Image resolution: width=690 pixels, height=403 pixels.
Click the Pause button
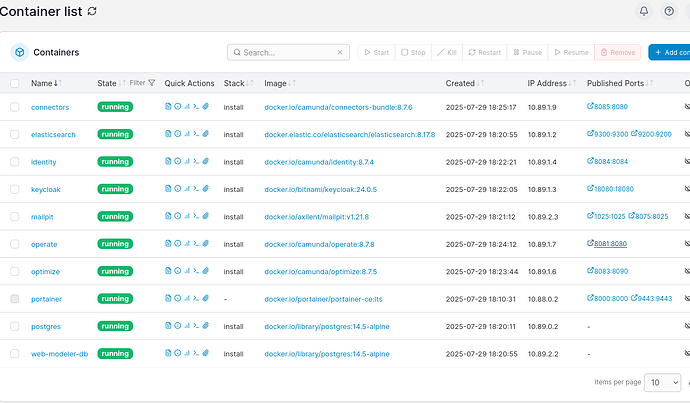tap(527, 52)
